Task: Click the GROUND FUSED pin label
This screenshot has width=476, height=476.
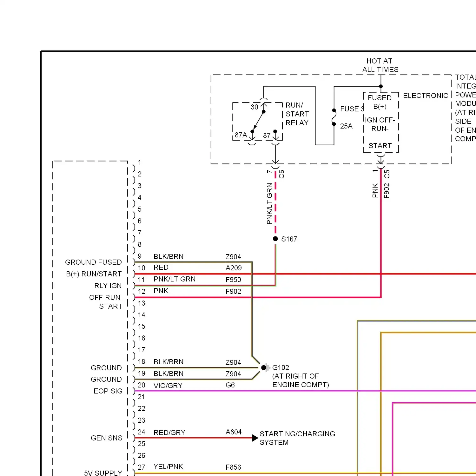Action: coord(93,262)
